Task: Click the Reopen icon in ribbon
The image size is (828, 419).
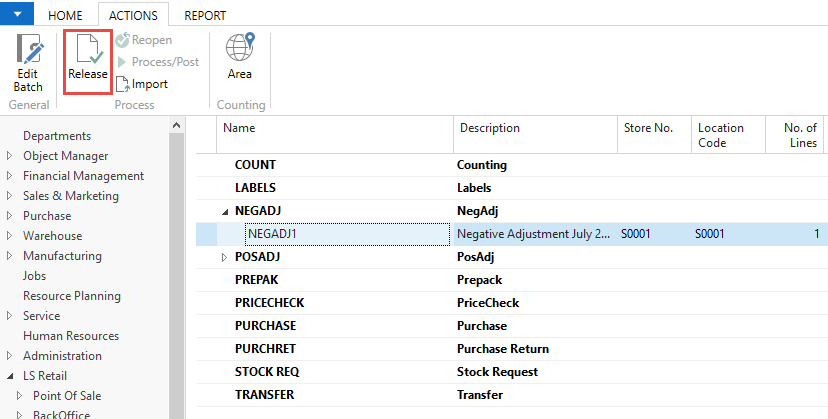Action: 123,40
